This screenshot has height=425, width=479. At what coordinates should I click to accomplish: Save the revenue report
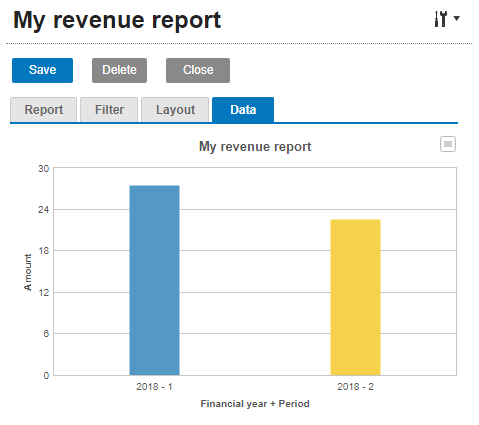(x=42, y=70)
